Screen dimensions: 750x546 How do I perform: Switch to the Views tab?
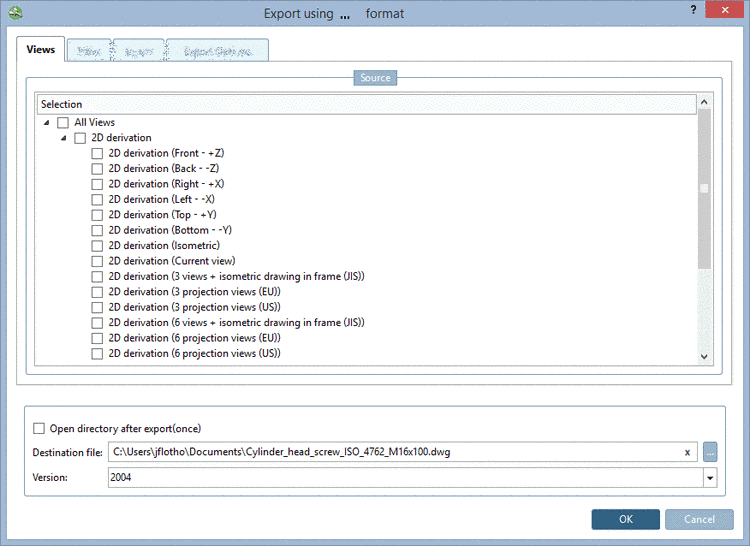click(x=41, y=49)
